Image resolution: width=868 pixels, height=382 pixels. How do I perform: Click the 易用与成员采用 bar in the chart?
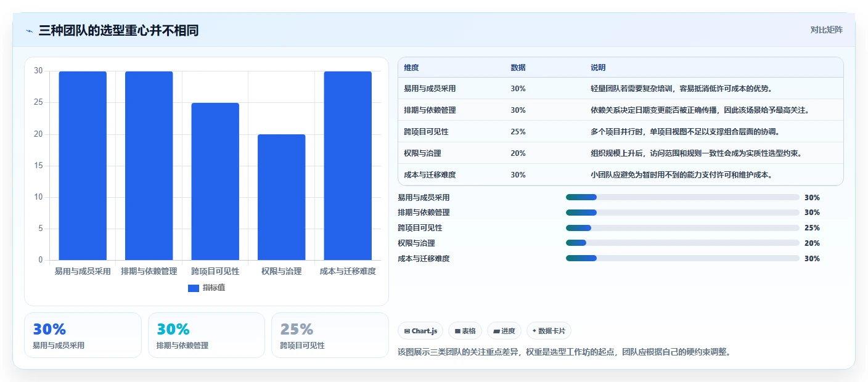coord(83,166)
